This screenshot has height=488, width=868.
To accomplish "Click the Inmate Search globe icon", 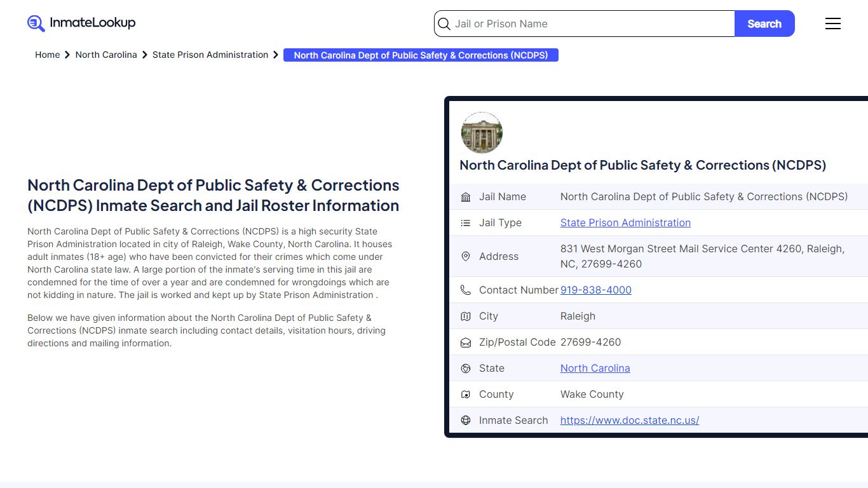I will click(x=466, y=421).
